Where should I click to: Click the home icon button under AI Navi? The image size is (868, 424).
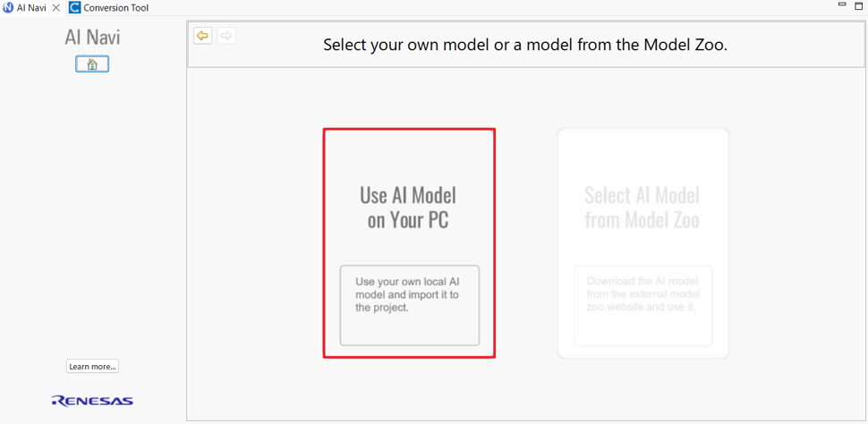(x=92, y=64)
